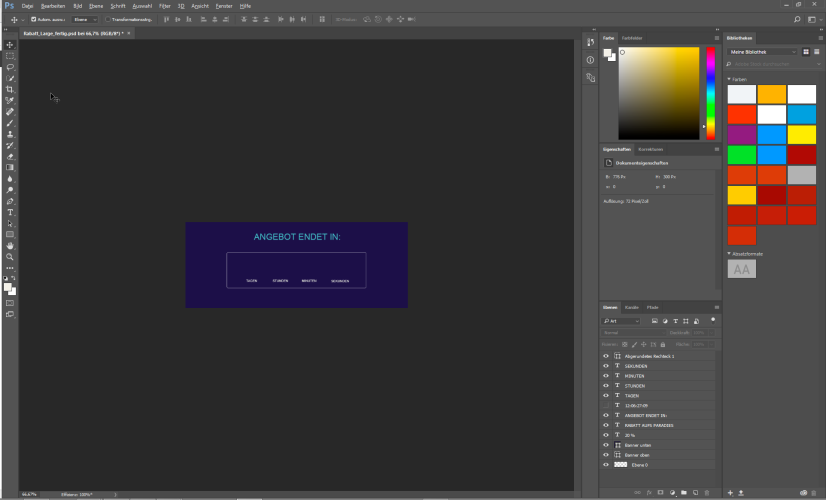Toggle the Transformationsstrg. checkbox

(x=107, y=19)
